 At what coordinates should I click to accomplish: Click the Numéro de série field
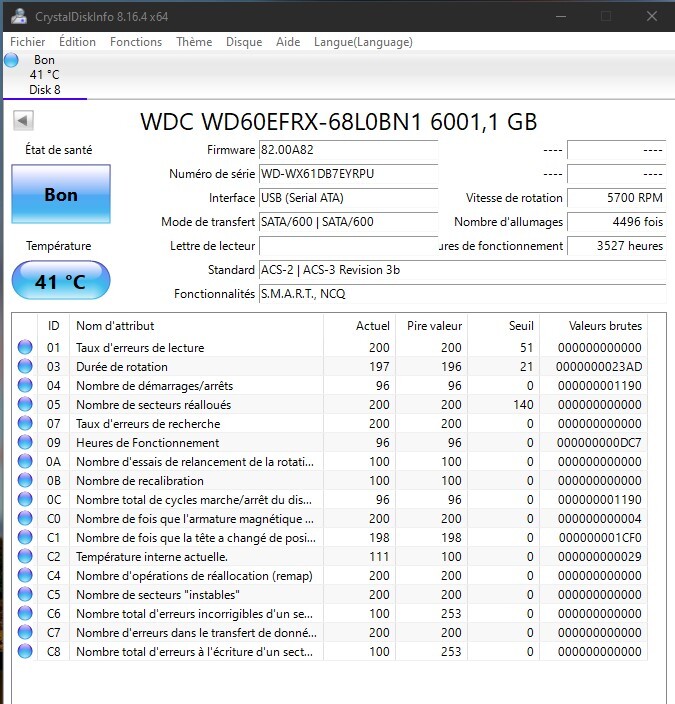tap(349, 174)
